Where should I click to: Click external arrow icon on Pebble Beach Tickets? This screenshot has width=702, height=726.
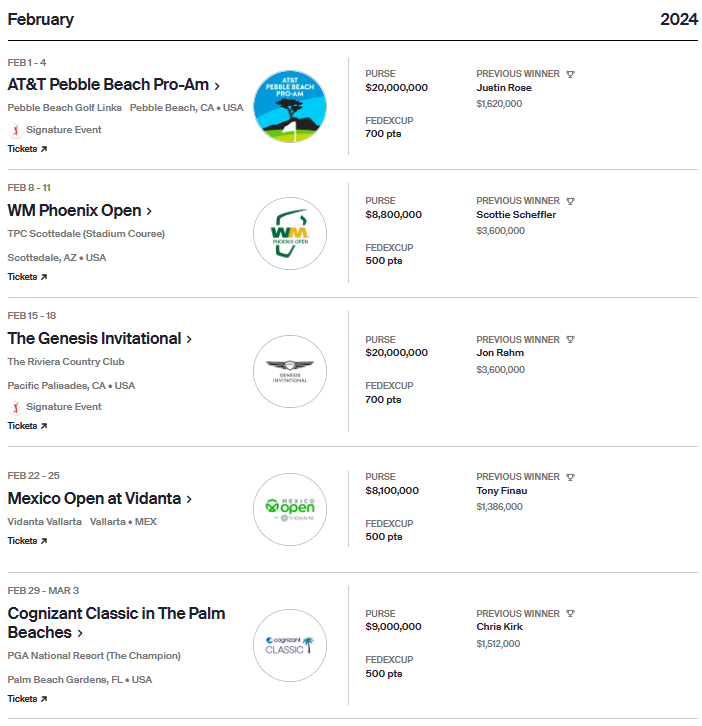click(x=44, y=149)
